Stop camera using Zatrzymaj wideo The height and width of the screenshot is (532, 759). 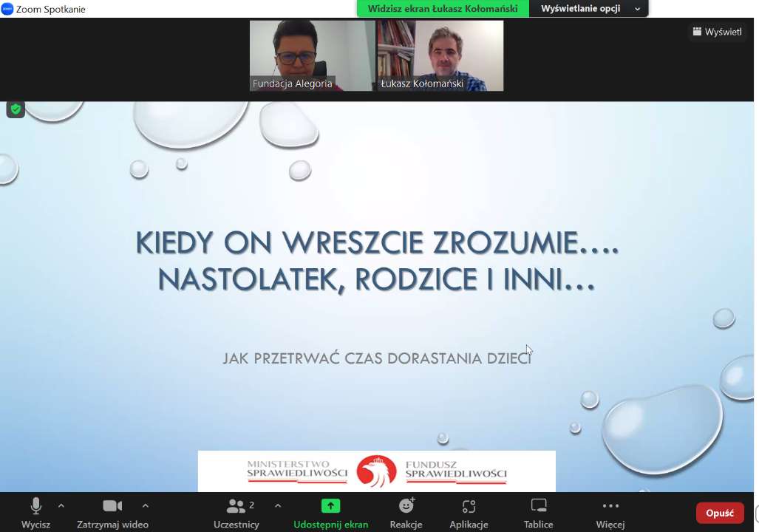tap(112, 506)
